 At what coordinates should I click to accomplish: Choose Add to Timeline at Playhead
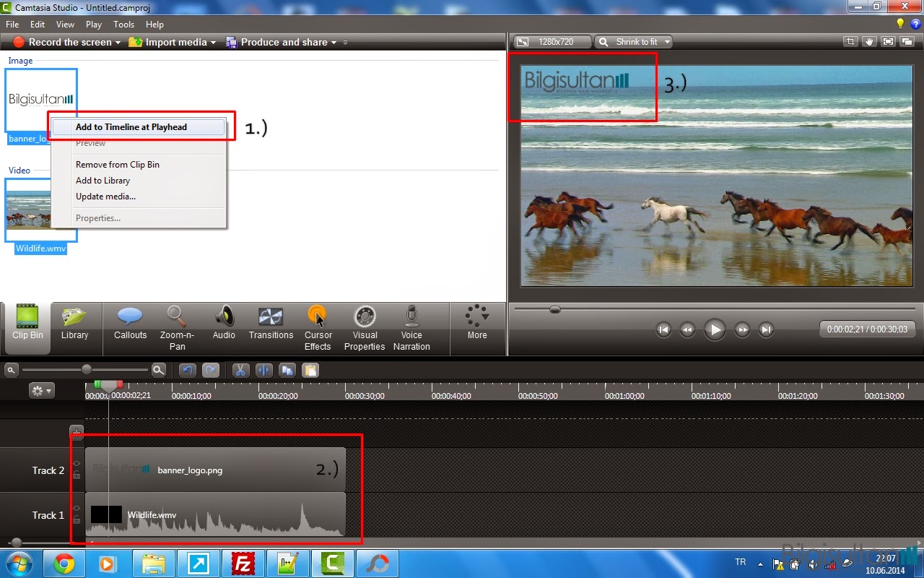137,127
